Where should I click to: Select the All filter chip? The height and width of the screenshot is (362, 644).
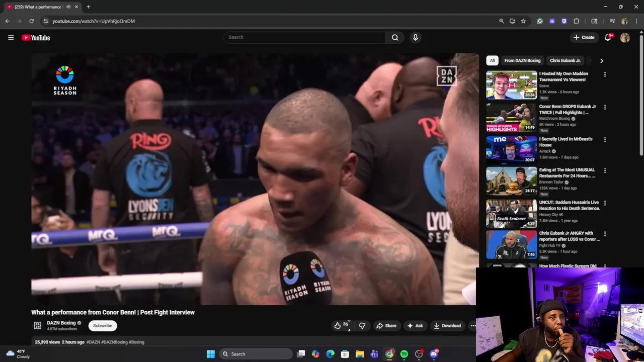tap(493, 60)
